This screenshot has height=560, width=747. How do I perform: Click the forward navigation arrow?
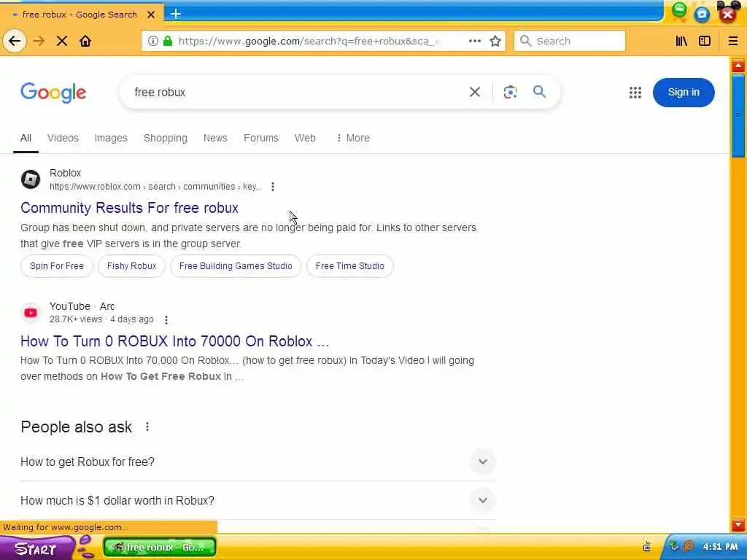pos(39,41)
